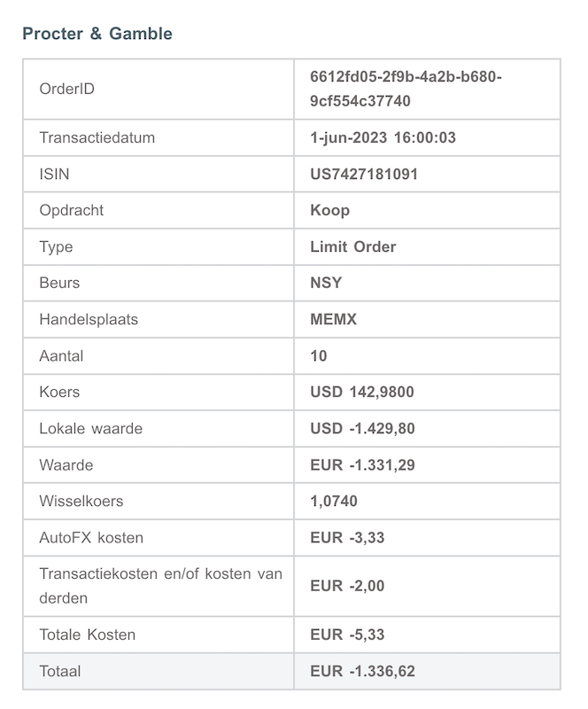Click the Procter & Gamble heading

97,34
